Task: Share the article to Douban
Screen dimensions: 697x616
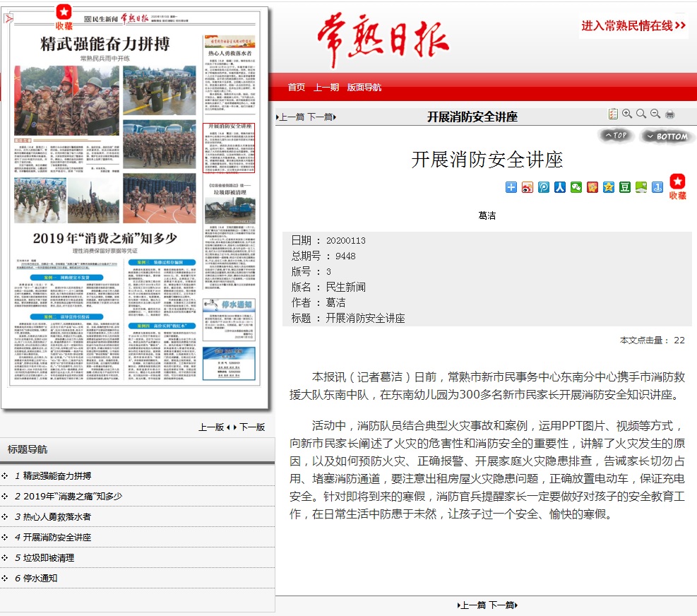Action: click(624, 187)
